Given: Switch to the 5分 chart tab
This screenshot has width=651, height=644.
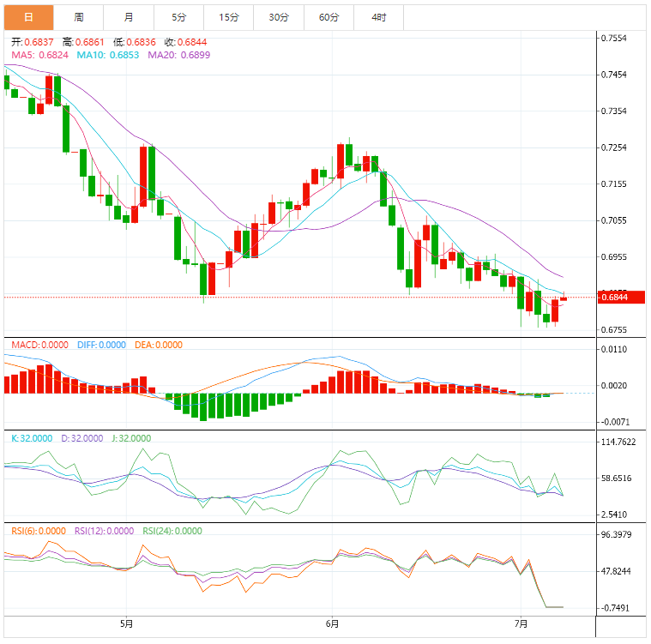Looking at the screenshot, I should click(178, 17).
